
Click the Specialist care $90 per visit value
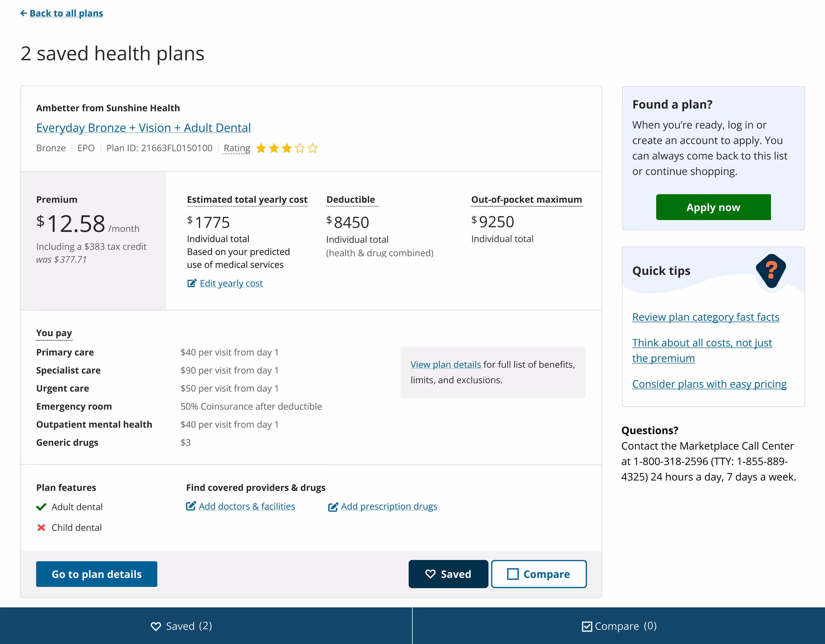click(230, 370)
